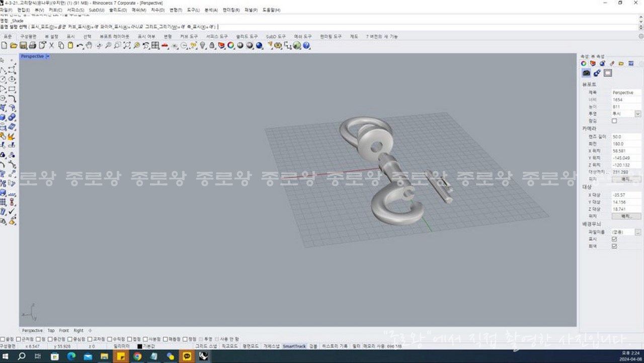Click the 렌즈 길이 value field

pos(626,137)
